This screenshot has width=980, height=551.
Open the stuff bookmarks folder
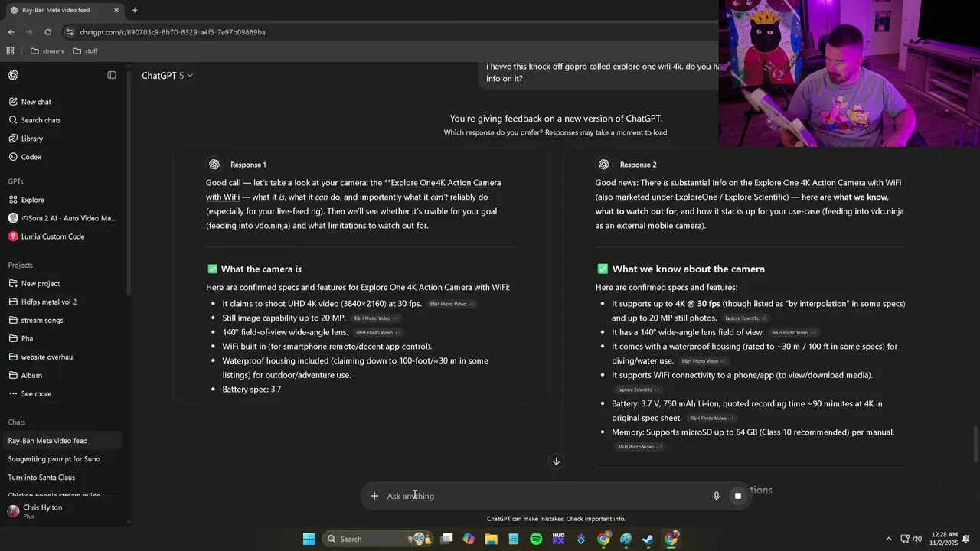[85, 51]
